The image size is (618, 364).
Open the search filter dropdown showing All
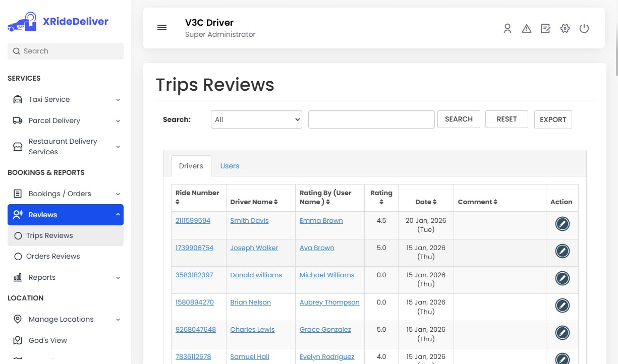256,119
